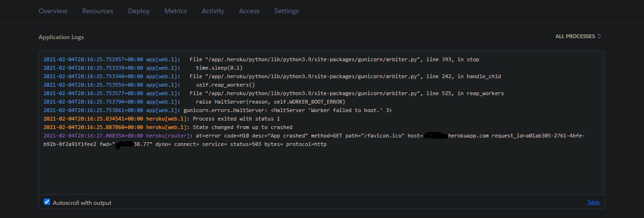The height and width of the screenshot is (218, 644).
Task: Click the Save link for logs
Action: [x=594, y=202]
